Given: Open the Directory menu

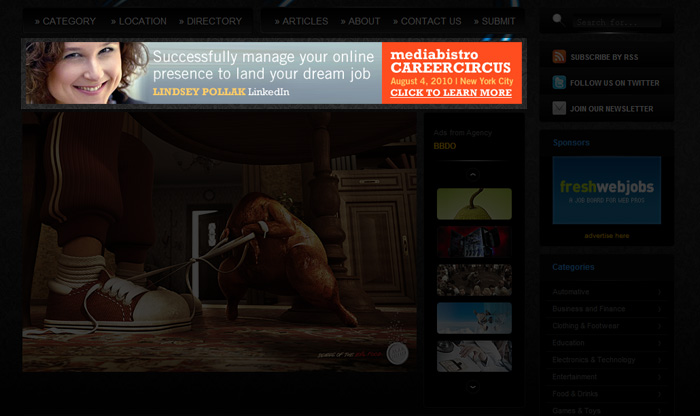Looking at the screenshot, I should pyautogui.click(x=210, y=21).
